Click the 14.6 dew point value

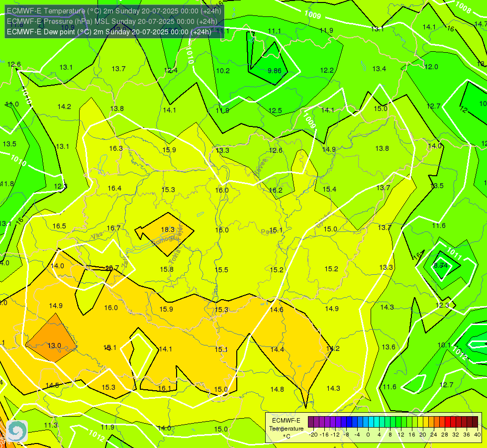click(277, 309)
